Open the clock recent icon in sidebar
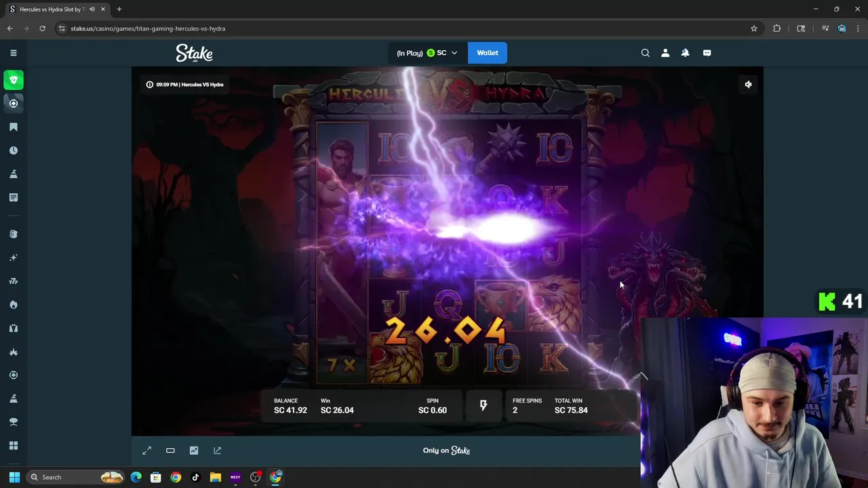This screenshot has height=488, width=868. (13, 150)
